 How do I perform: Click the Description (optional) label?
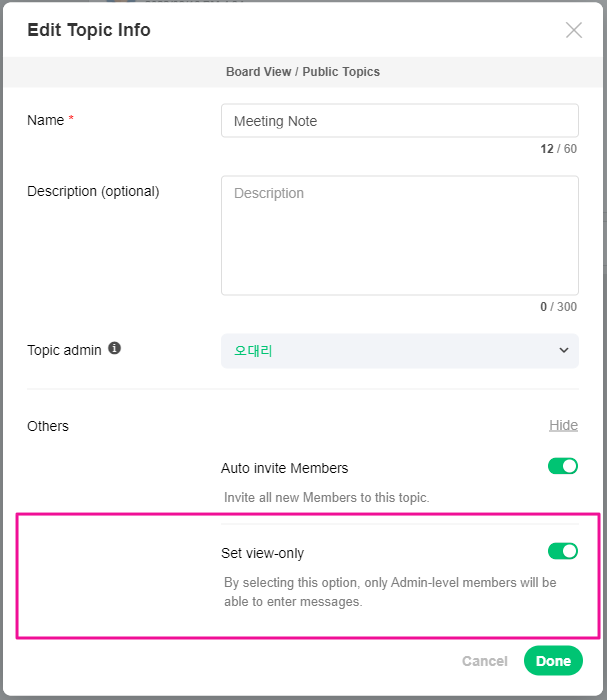pyautogui.click(x=93, y=191)
